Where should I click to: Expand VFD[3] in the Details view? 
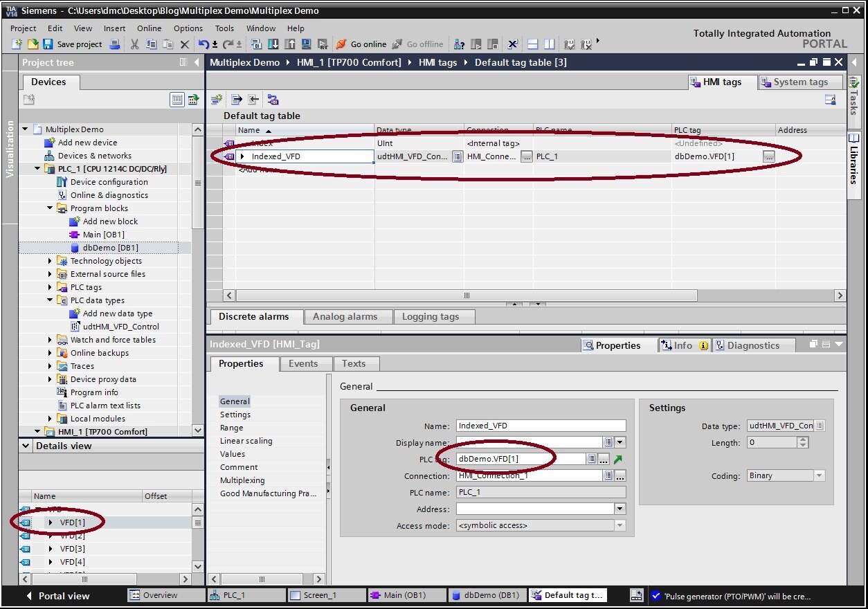[51, 549]
